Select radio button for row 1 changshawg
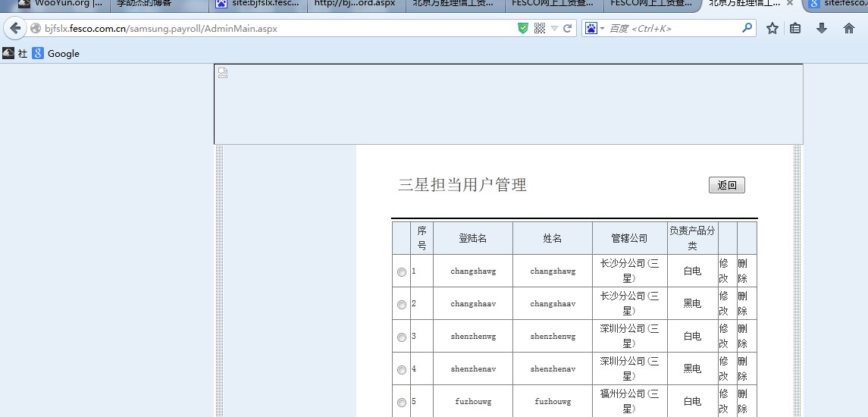 (402, 272)
